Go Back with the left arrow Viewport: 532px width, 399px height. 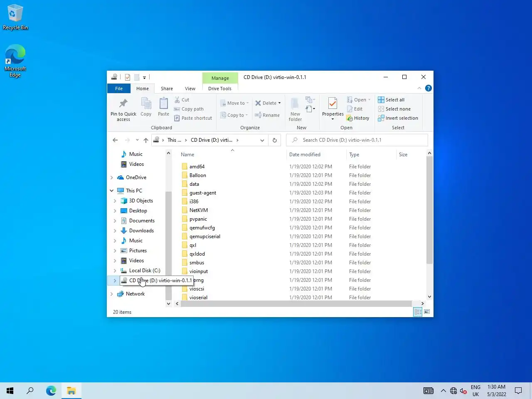(x=115, y=140)
